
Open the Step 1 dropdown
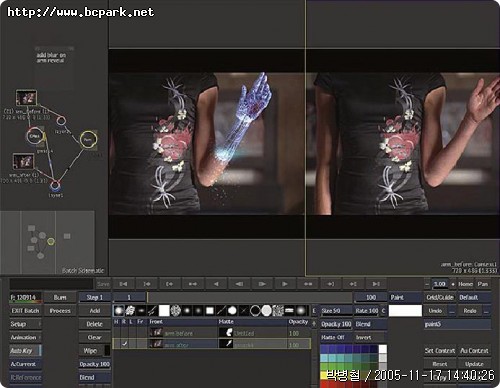point(95,297)
